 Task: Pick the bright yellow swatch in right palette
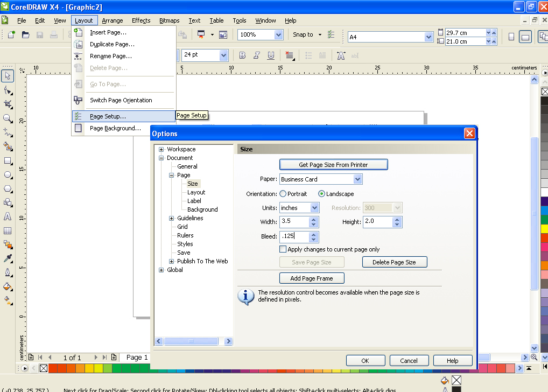click(x=544, y=229)
